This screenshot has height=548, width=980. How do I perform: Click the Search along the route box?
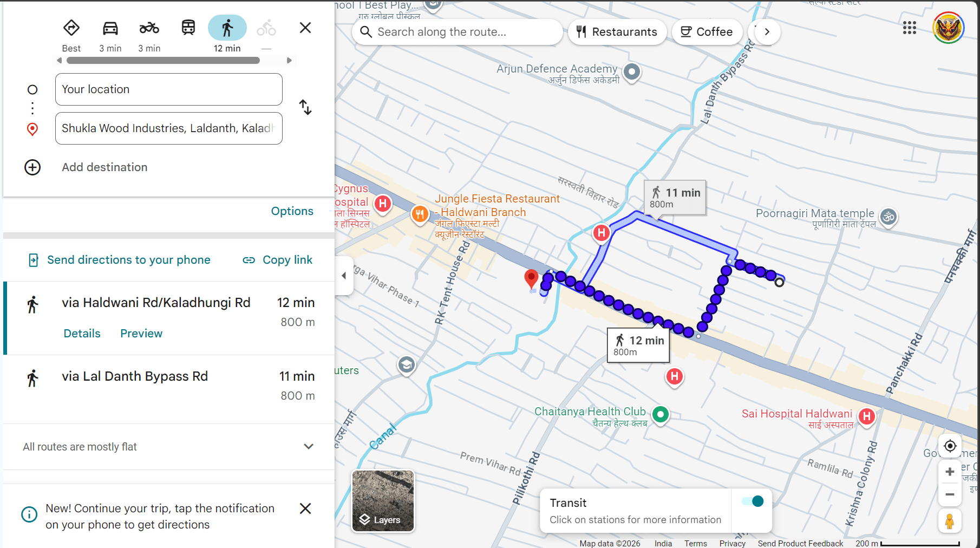[x=458, y=32]
